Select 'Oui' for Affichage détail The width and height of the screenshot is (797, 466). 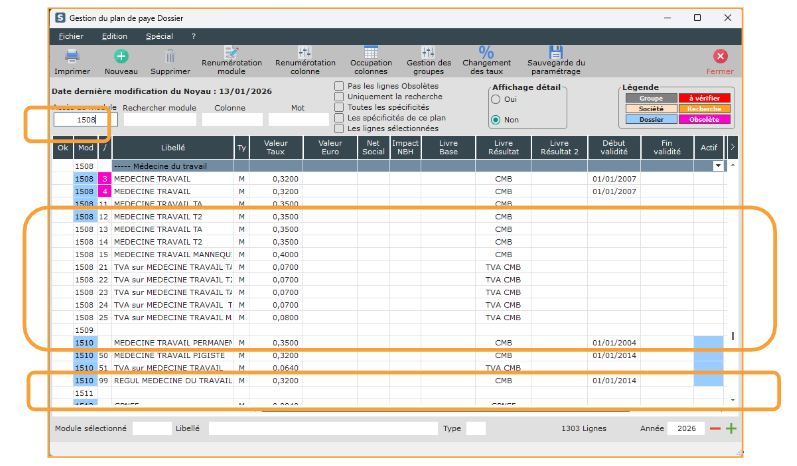(495, 100)
